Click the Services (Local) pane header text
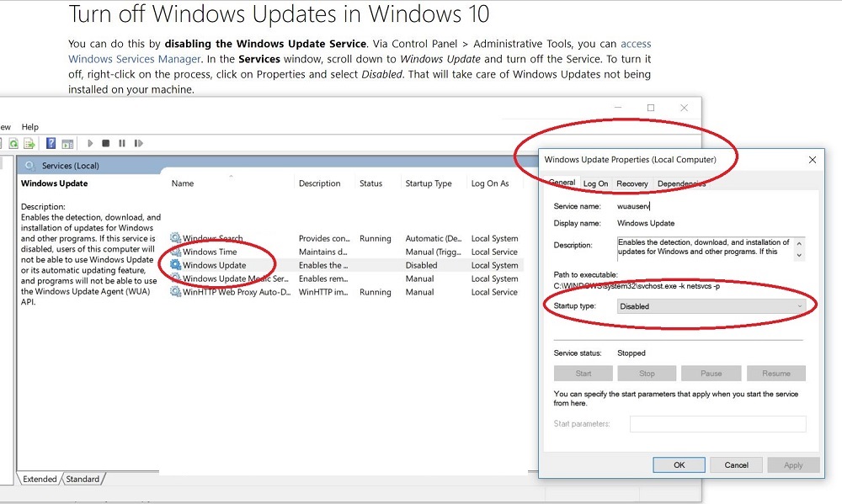842x504 pixels. 71,166
